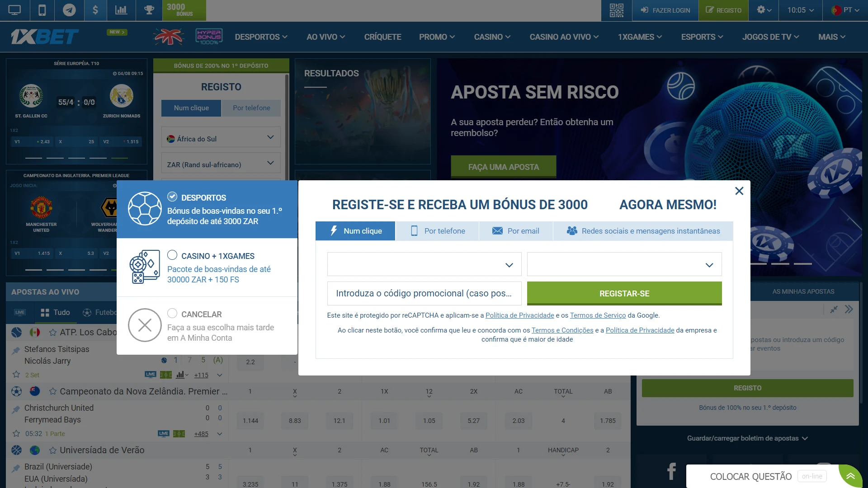This screenshot has width=868, height=488.
Task: Click the 1XBET logo
Action: [x=44, y=37]
